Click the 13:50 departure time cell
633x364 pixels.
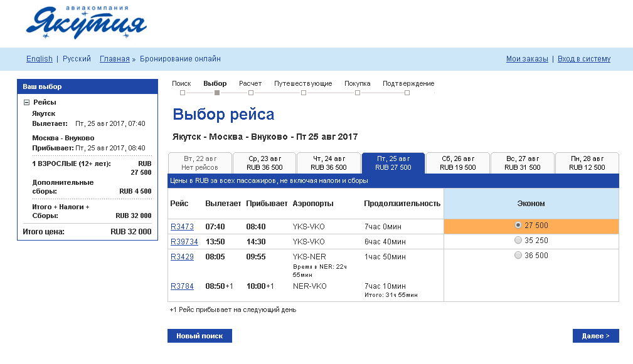[x=215, y=242]
